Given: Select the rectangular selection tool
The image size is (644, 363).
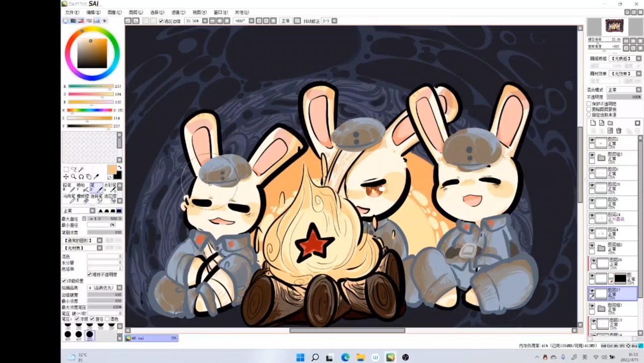Looking at the screenshot, I should (66, 170).
